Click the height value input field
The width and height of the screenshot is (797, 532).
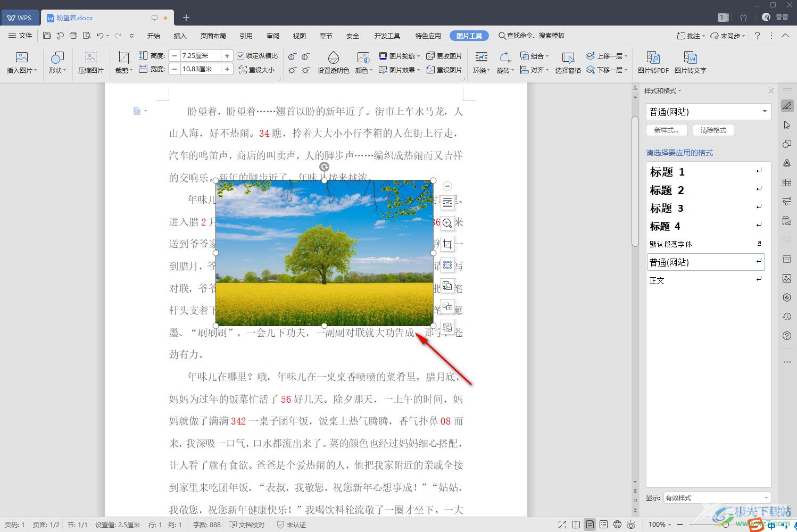pyautogui.click(x=201, y=56)
